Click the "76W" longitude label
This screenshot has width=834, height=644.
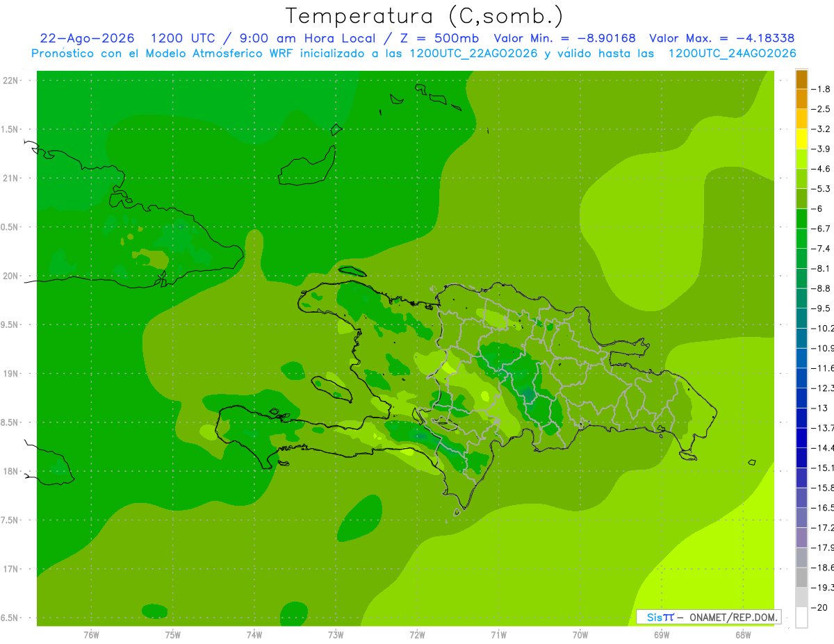91,635
